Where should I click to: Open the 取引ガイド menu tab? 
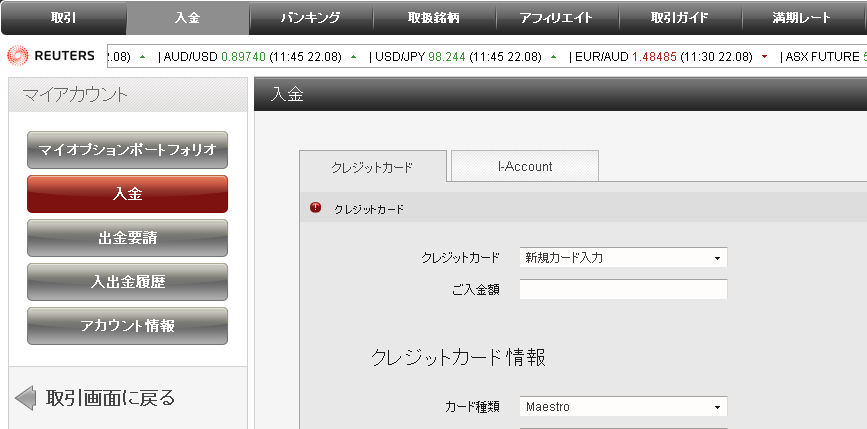[680, 18]
